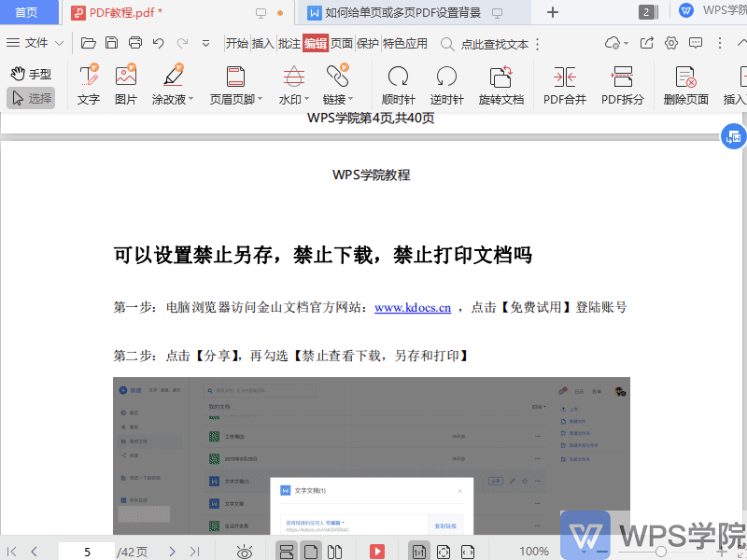The image size is (747, 560).
Task: Switch to the 开始 ribbon tab
Action: (x=237, y=43)
